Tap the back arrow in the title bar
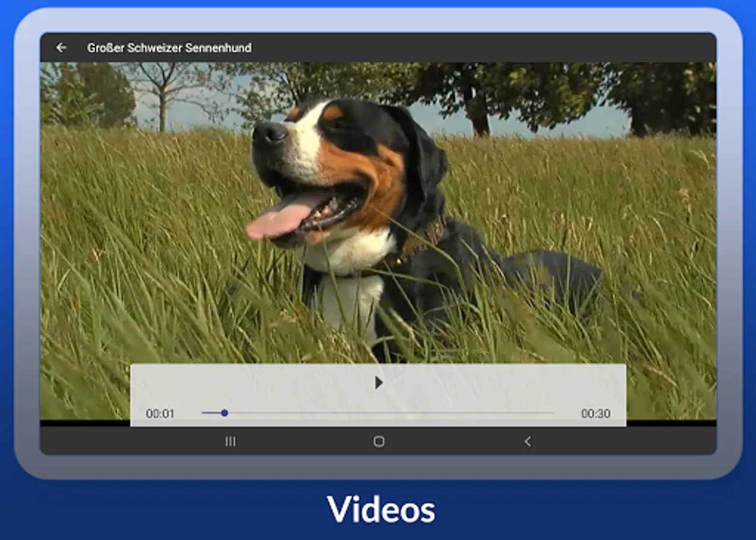 point(61,48)
